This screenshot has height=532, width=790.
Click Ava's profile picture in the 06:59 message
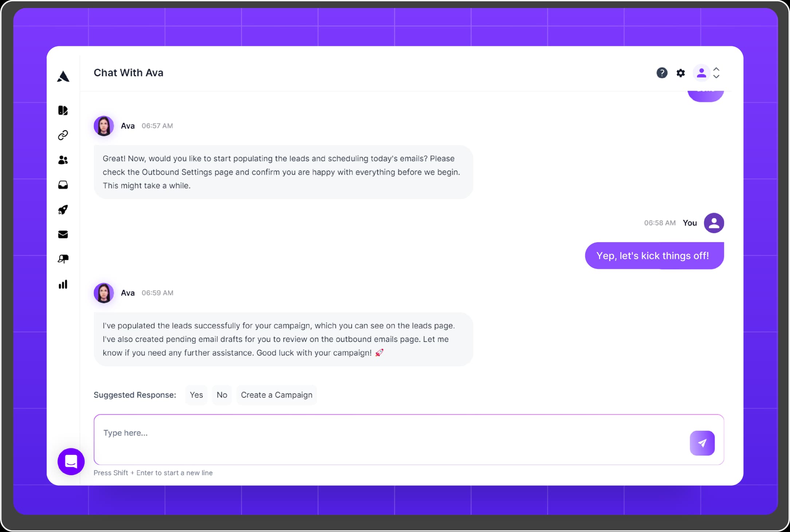pos(104,293)
